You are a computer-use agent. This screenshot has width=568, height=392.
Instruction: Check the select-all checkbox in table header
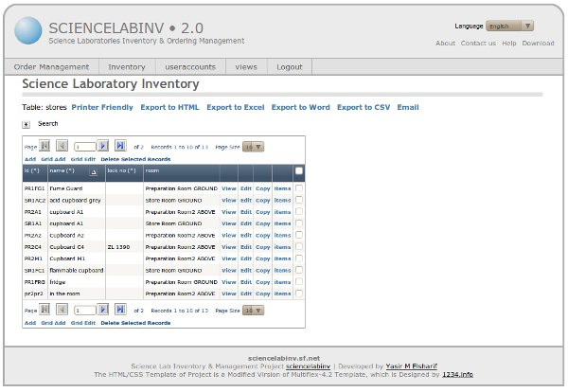coord(299,171)
